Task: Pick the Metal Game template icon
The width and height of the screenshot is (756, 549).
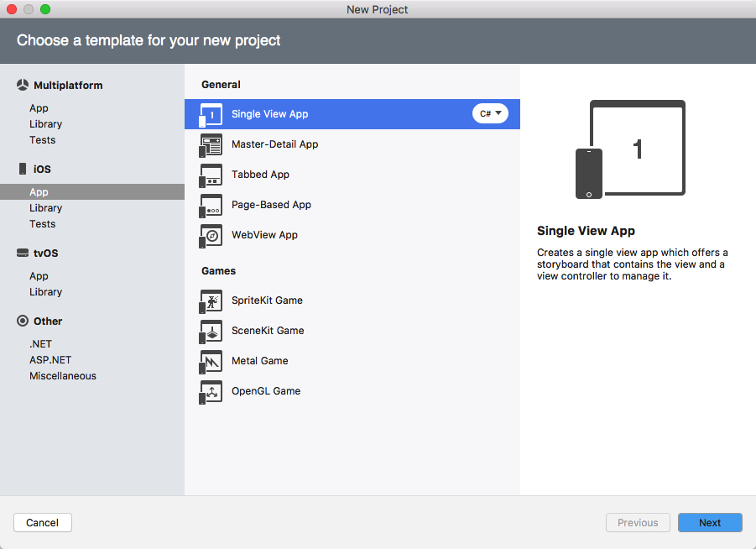Action: click(x=211, y=361)
